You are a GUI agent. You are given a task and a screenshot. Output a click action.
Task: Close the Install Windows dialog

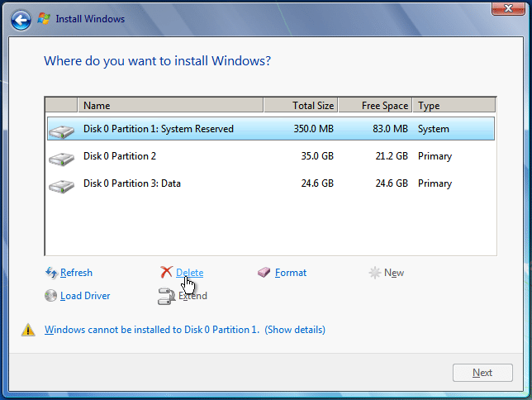tap(508, 8)
